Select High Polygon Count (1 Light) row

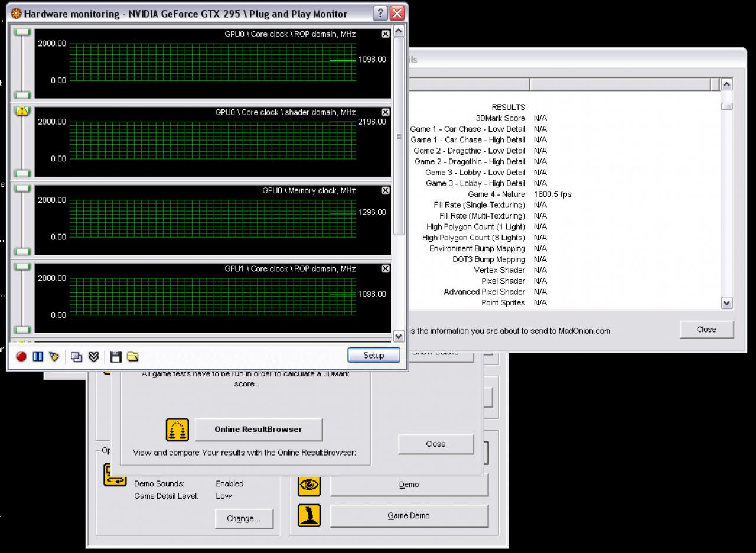pos(564,227)
